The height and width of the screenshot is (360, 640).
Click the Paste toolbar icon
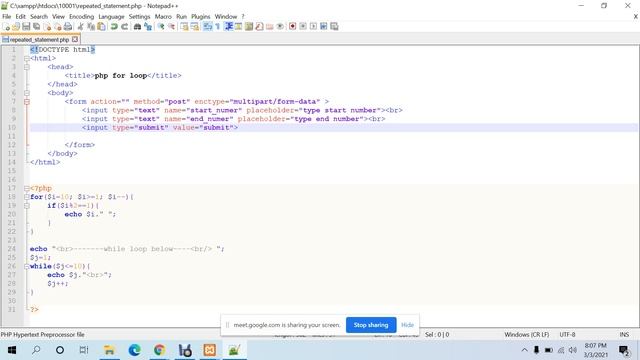101,27
